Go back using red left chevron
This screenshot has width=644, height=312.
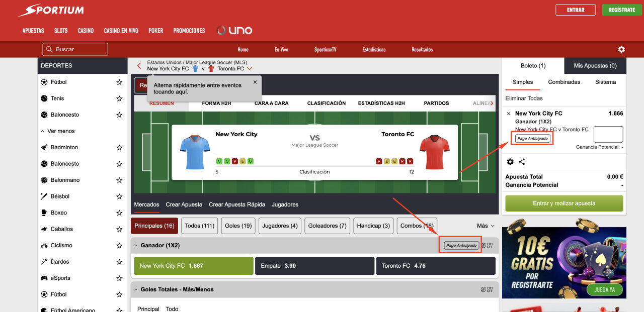click(x=139, y=65)
